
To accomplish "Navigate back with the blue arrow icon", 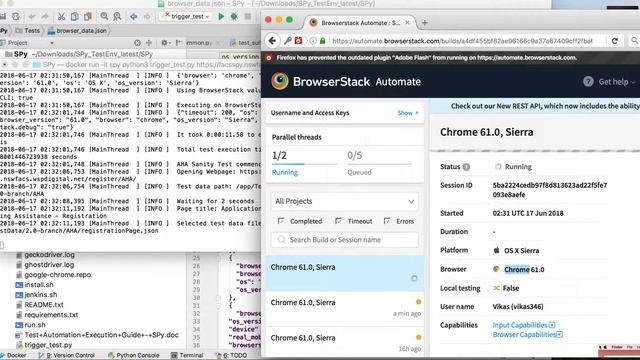I will [x=133, y=16].
